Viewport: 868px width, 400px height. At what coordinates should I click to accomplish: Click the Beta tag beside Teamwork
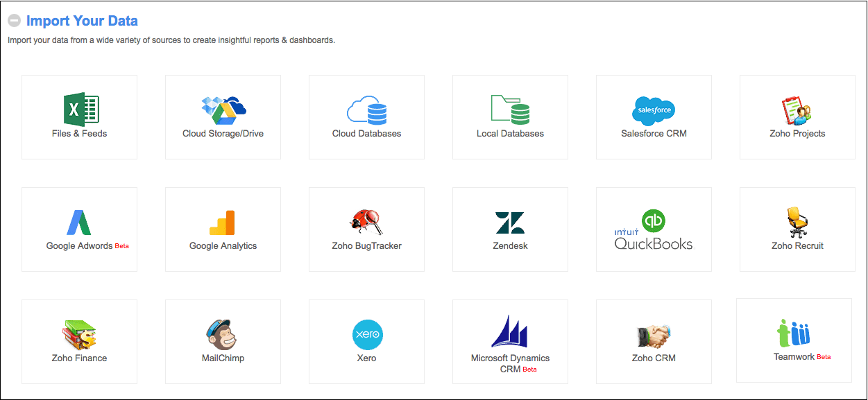[824, 357]
